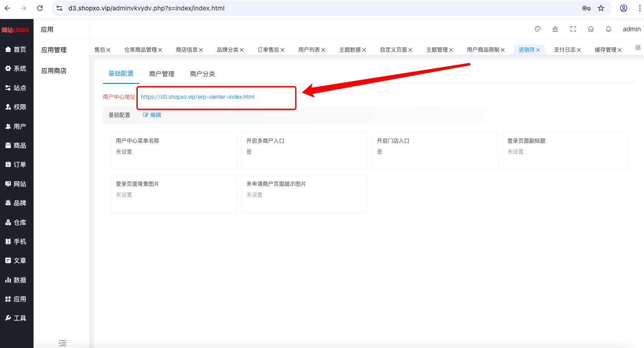The height and width of the screenshot is (348, 644).
Task: Switch to the 主题数据 page tab
Action: 350,50
